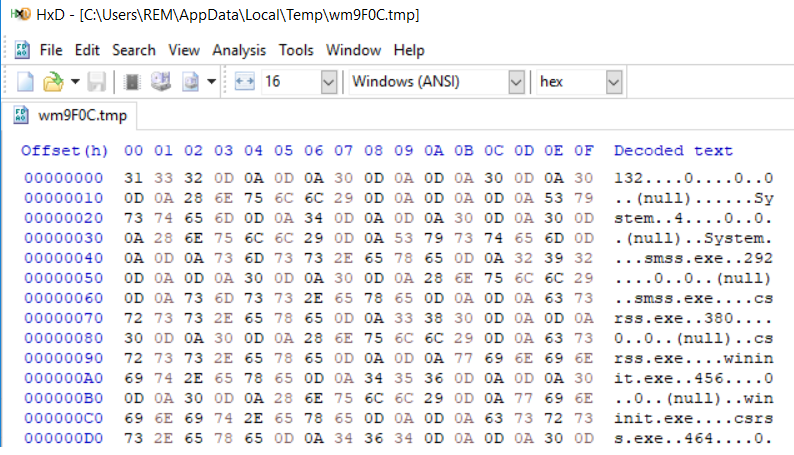Click decoded text '132....0....0..0'
794x455 pixels.
pyautogui.click(x=693, y=178)
